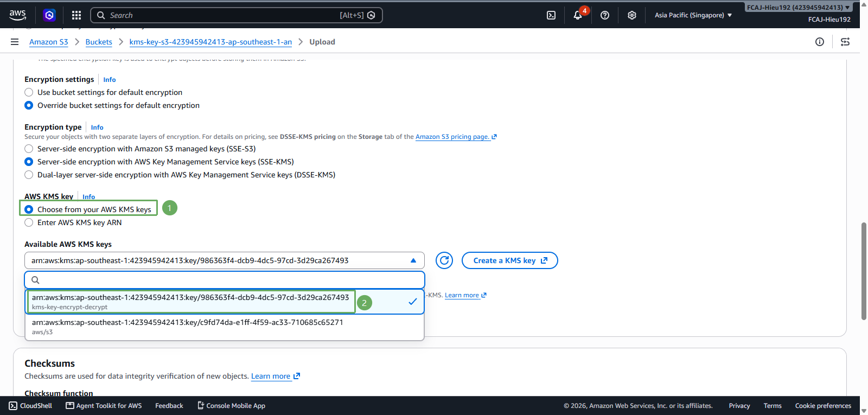Image resolution: width=868 pixels, height=415 pixels.
Task: Open Console Mobile App link in the footer
Action: click(x=231, y=406)
